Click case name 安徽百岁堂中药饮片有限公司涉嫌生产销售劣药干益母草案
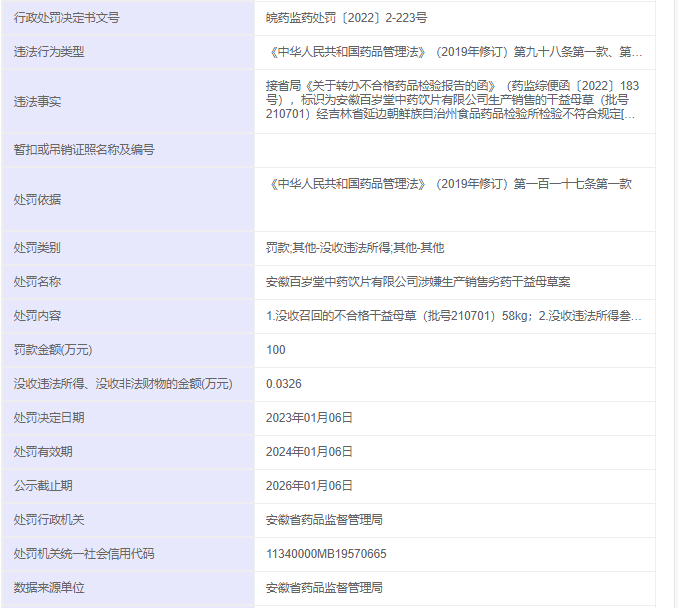678x608 pixels. tap(418, 282)
